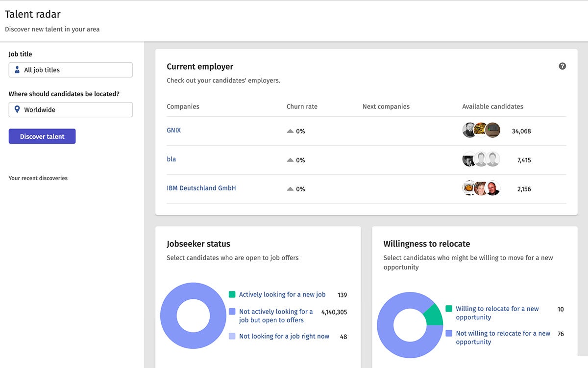Open the All job titles field
Image resolution: width=588 pixels, height=368 pixels.
coord(71,70)
